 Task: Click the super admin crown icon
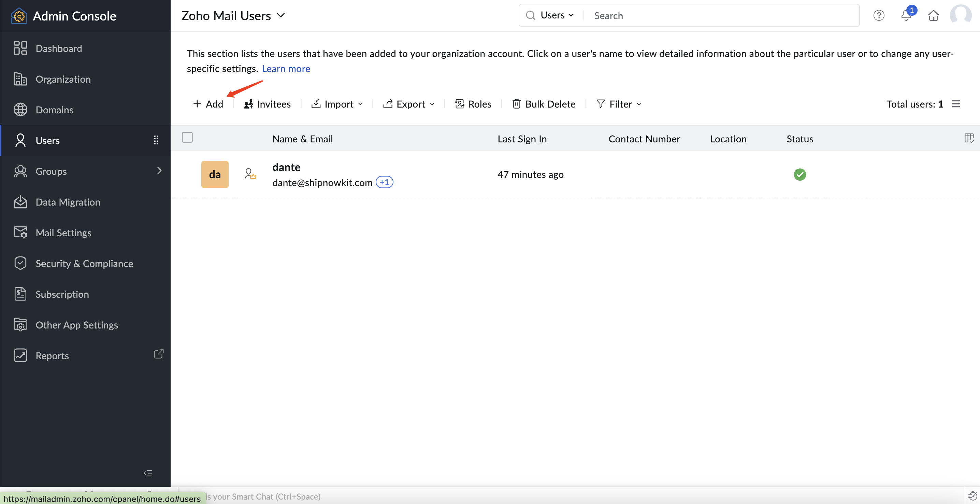(x=250, y=174)
